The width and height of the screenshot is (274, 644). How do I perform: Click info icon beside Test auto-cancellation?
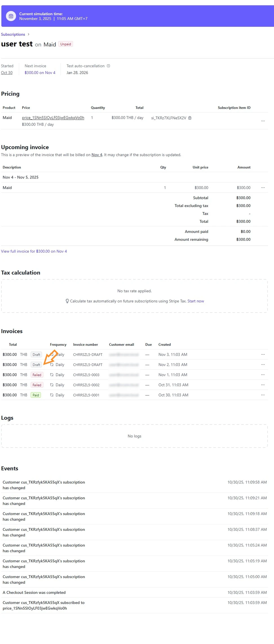(109, 66)
